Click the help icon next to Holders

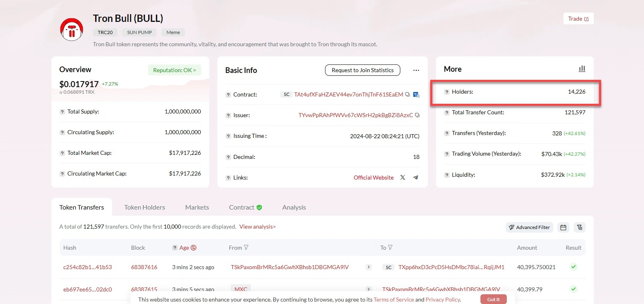tap(447, 92)
